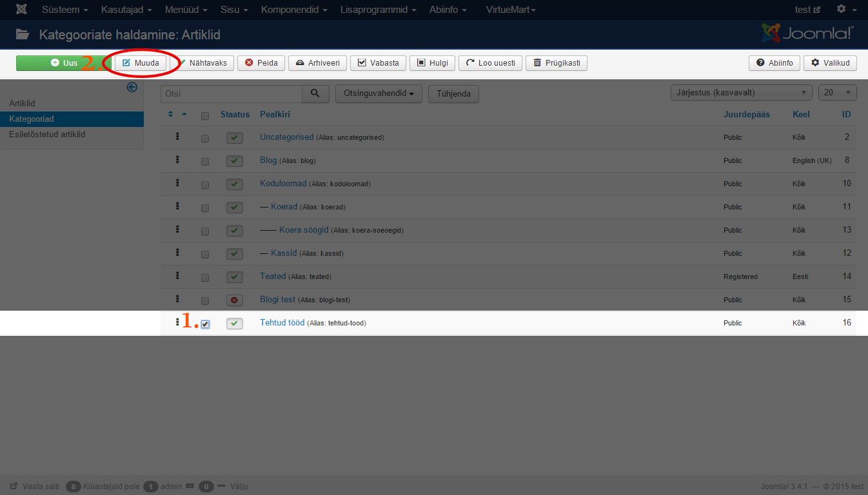Expand Otsinguvahendid search tools dropdown

tap(379, 93)
